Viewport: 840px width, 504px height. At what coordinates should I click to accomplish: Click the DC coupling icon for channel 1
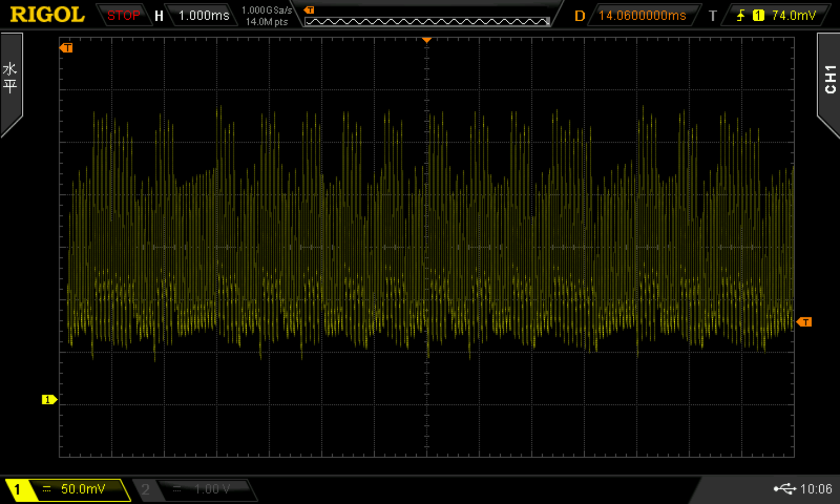click(47, 489)
